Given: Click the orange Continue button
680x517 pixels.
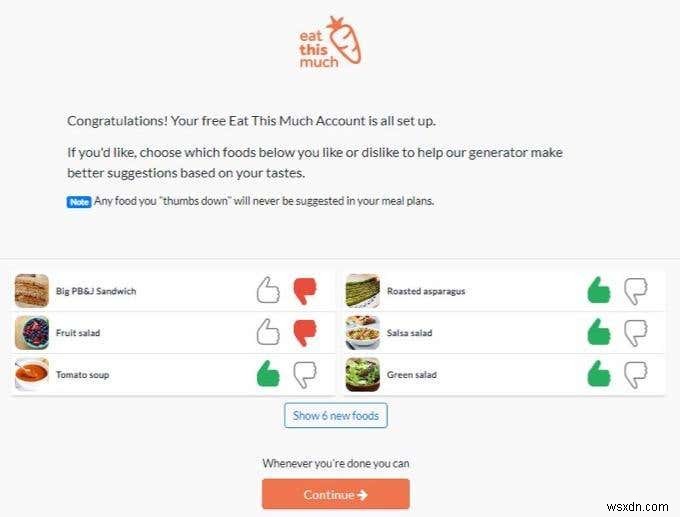Looking at the screenshot, I should pos(336,494).
